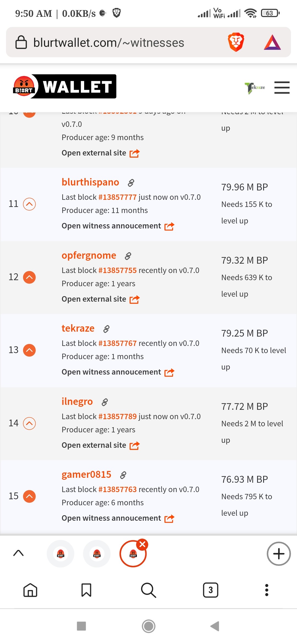Open the hamburger menu in wallet header

pyautogui.click(x=282, y=88)
